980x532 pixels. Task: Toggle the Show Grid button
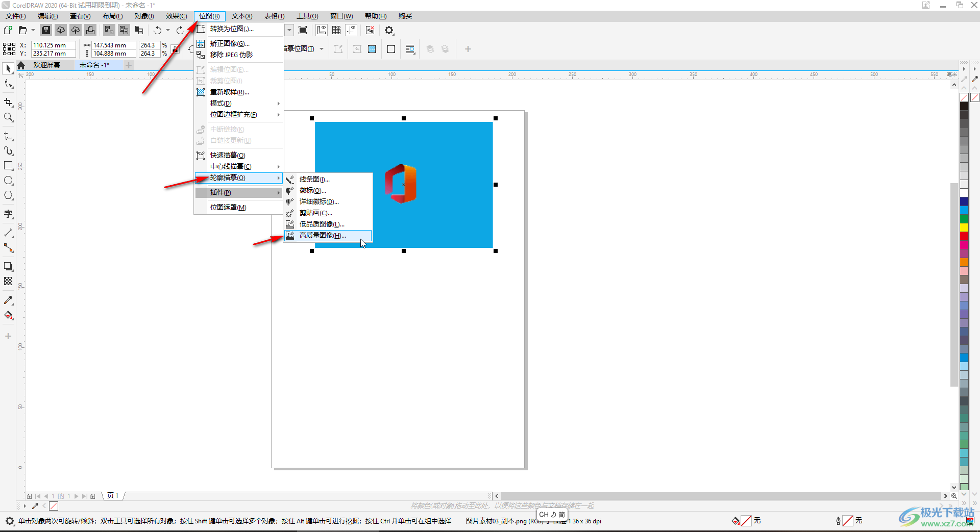click(336, 30)
